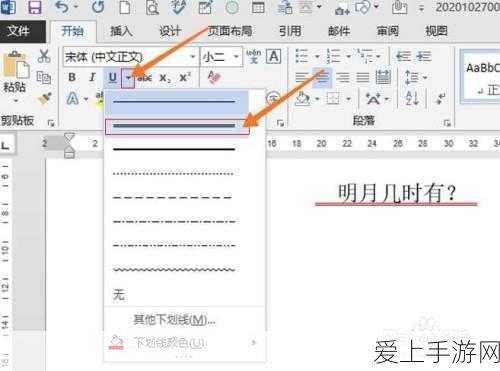The image size is (500, 371).
Task: Click the Copy icon below scissors
Action: [44, 77]
